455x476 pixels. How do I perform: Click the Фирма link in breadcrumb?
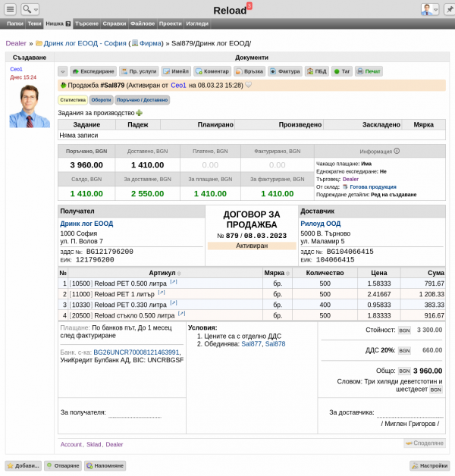(151, 43)
